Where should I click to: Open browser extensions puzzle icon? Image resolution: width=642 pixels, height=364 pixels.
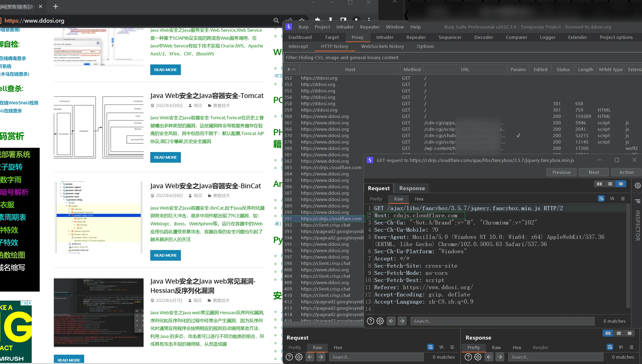(317, 20)
